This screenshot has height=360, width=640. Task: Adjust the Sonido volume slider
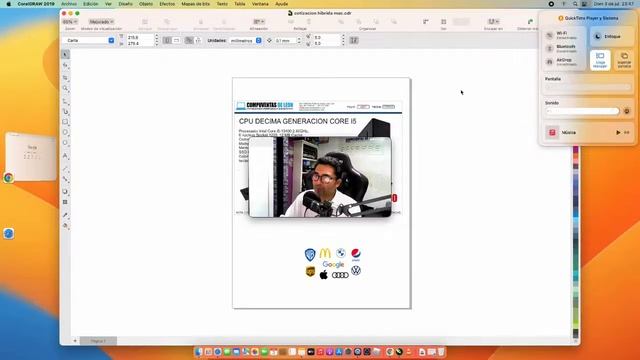(x=582, y=111)
